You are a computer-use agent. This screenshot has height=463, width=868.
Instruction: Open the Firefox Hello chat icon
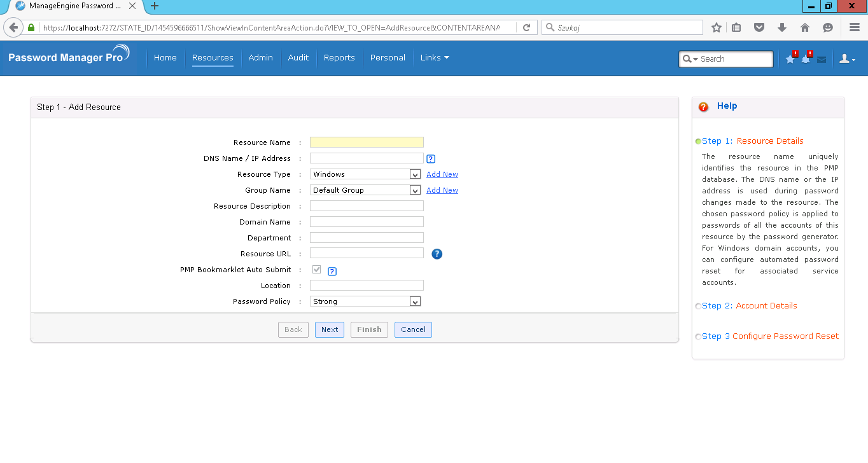coord(828,28)
